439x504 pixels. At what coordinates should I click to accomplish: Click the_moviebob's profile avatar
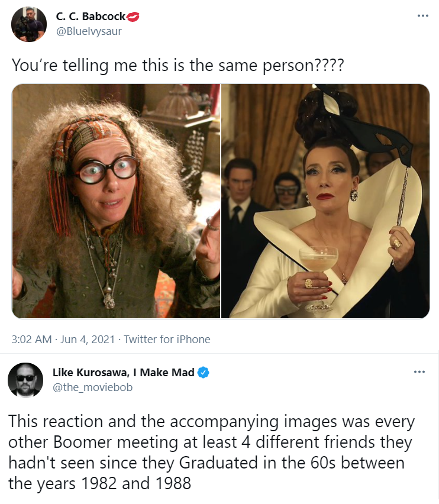tap(25, 380)
